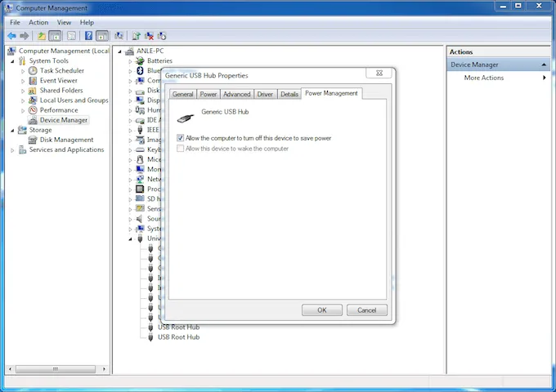This screenshot has width=556, height=392.
Task: Click Cancel in USB Hub Properties
Action: point(366,310)
